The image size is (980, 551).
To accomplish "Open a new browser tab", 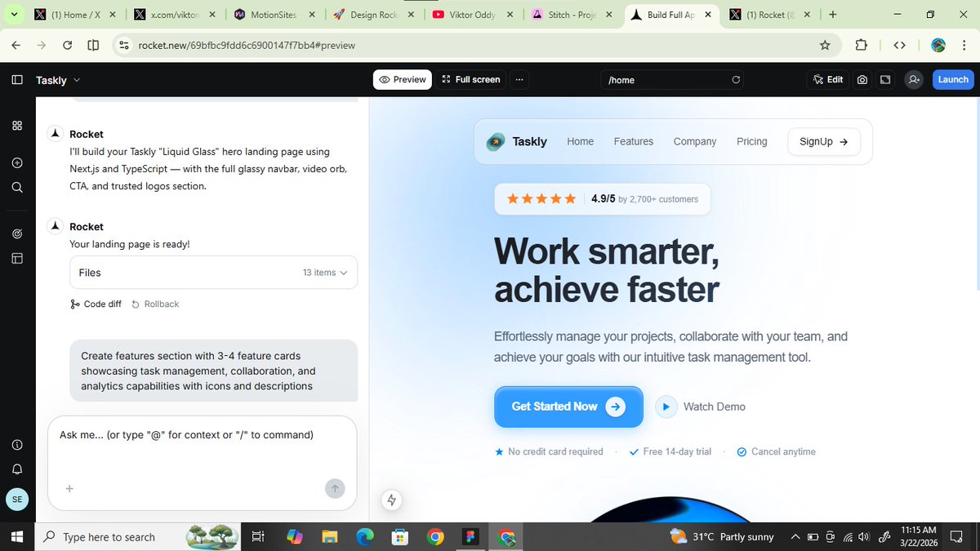I will click(833, 15).
